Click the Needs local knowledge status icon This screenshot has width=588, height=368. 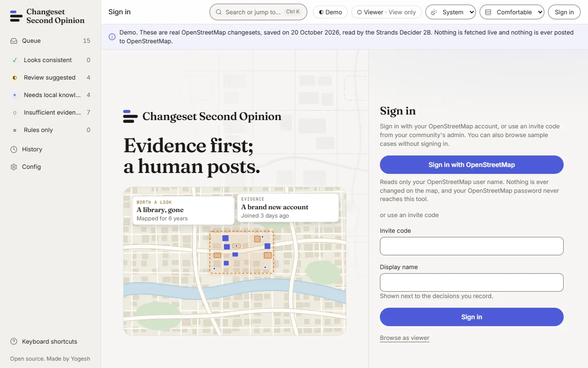point(15,95)
